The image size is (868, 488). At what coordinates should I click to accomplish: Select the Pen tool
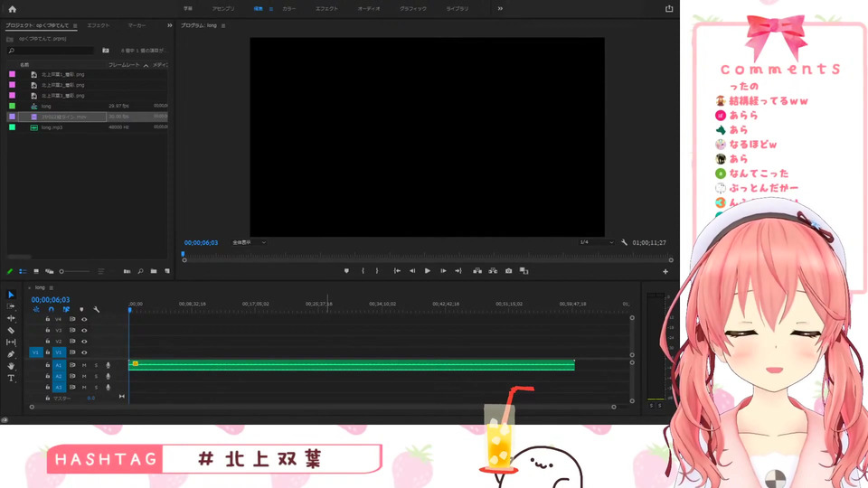click(x=11, y=354)
